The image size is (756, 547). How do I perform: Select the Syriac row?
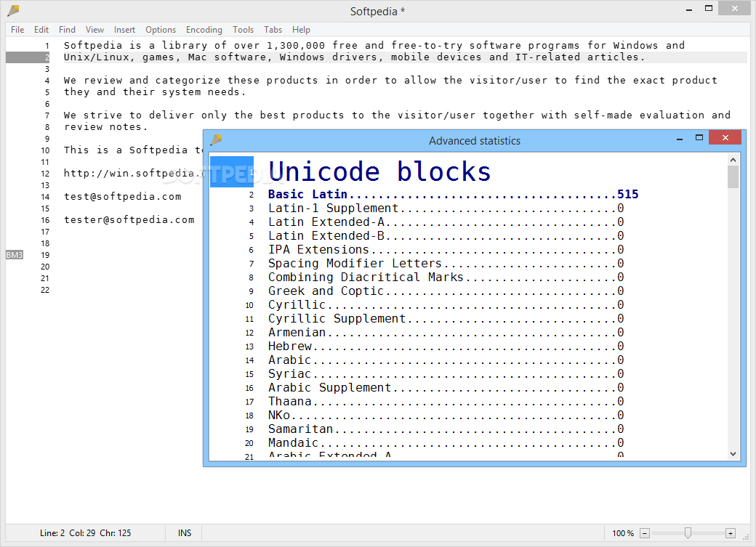(446, 374)
